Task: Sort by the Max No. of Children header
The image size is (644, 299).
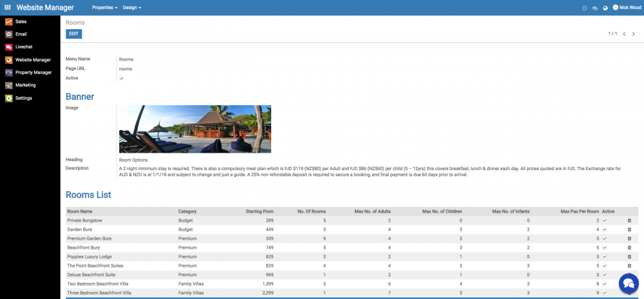Action: pyautogui.click(x=442, y=211)
